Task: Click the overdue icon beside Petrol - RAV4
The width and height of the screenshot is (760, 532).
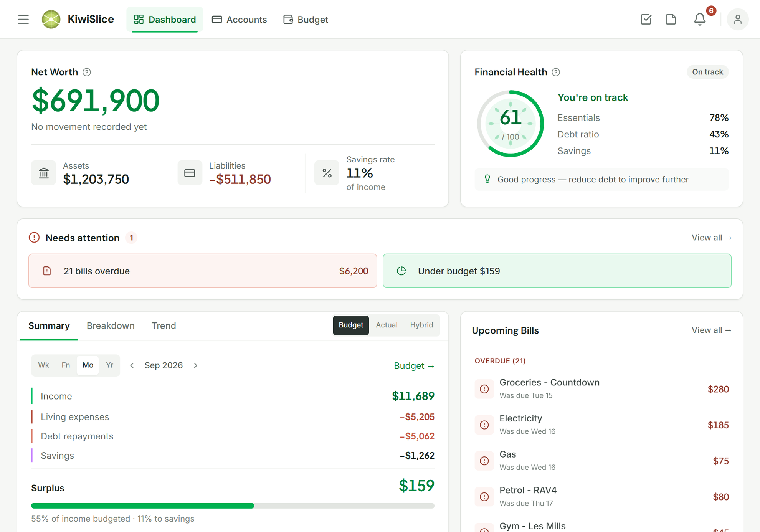Action: pyautogui.click(x=484, y=497)
